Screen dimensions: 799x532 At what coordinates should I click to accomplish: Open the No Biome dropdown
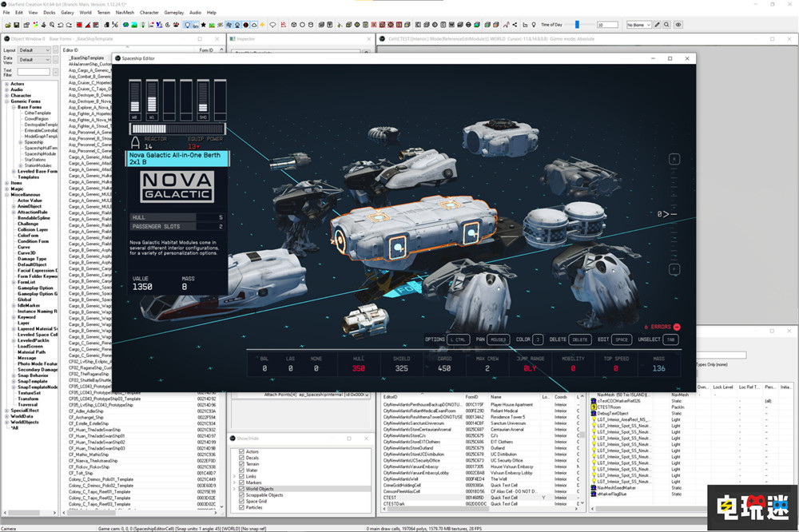click(640, 25)
